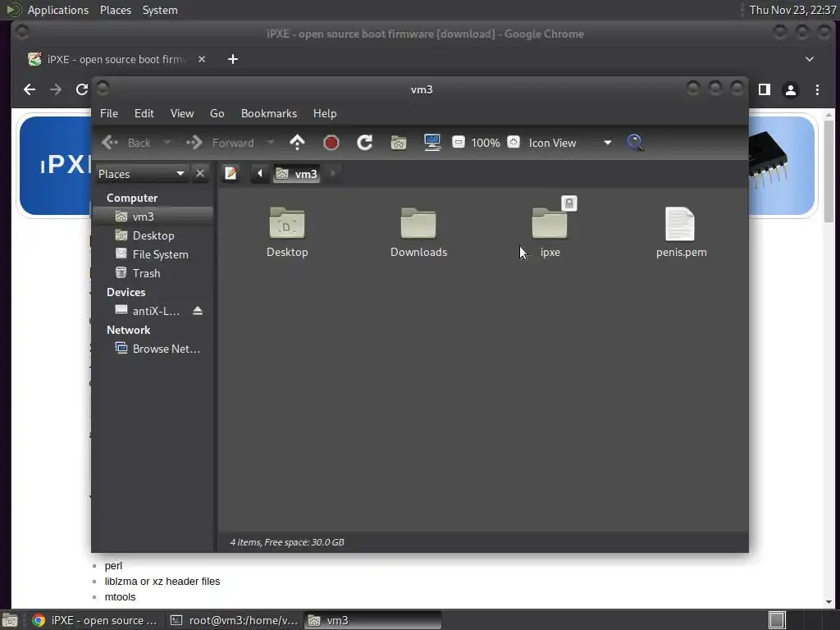Viewport: 840px width, 630px height.
Task: Select the iPXE Chrome tab
Action: (x=115, y=59)
